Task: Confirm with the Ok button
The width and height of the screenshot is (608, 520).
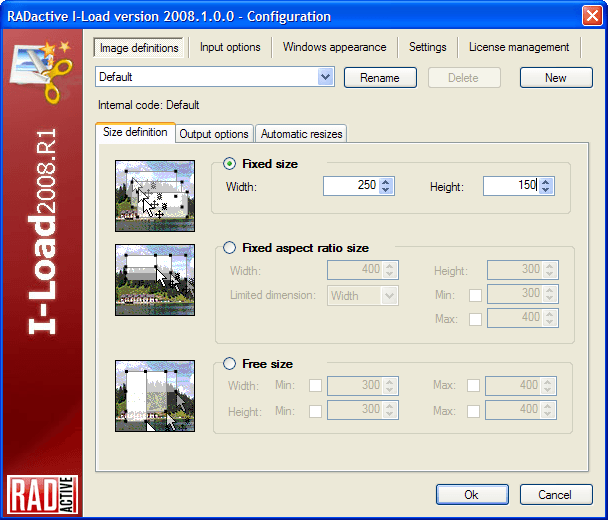Action: click(x=472, y=494)
